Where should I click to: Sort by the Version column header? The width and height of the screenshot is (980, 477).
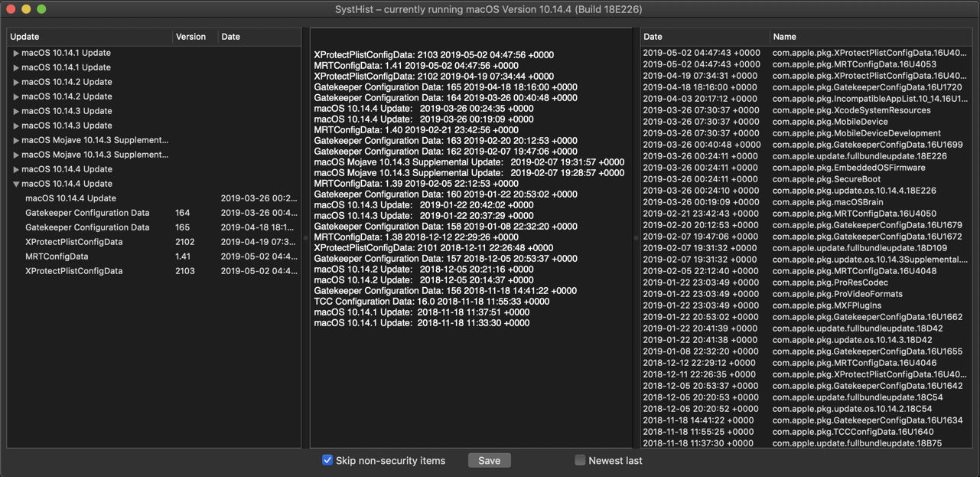pyautogui.click(x=194, y=37)
